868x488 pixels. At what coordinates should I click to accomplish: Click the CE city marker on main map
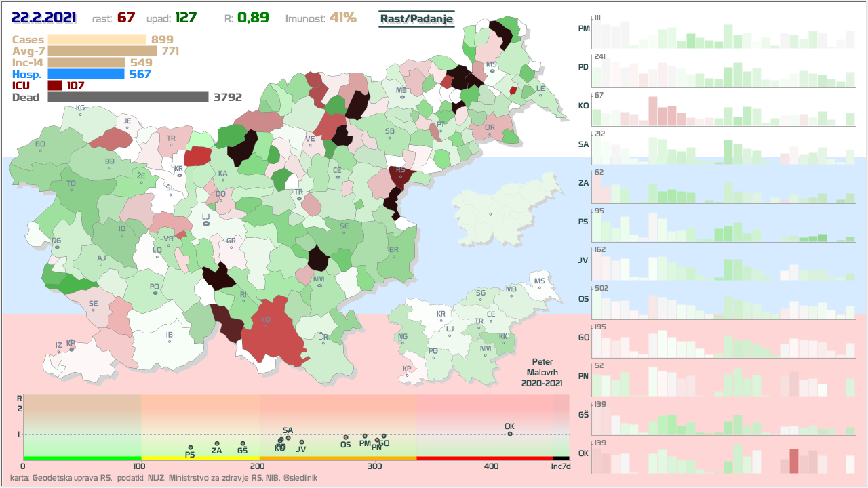(337, 177)
